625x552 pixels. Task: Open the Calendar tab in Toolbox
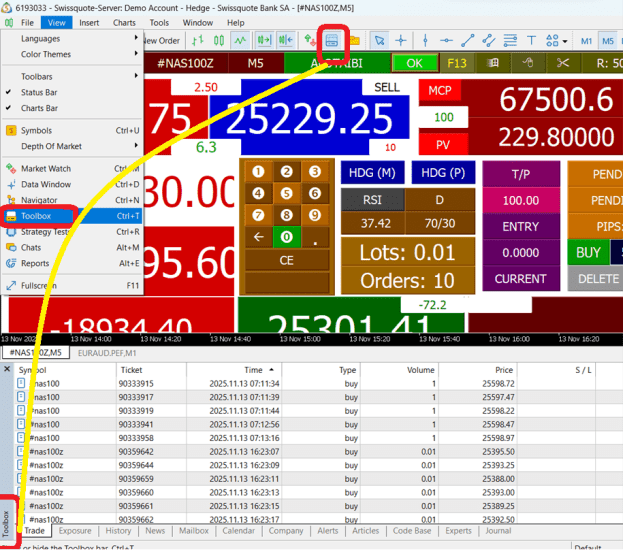pyautogui.click(x=238, y=531)
